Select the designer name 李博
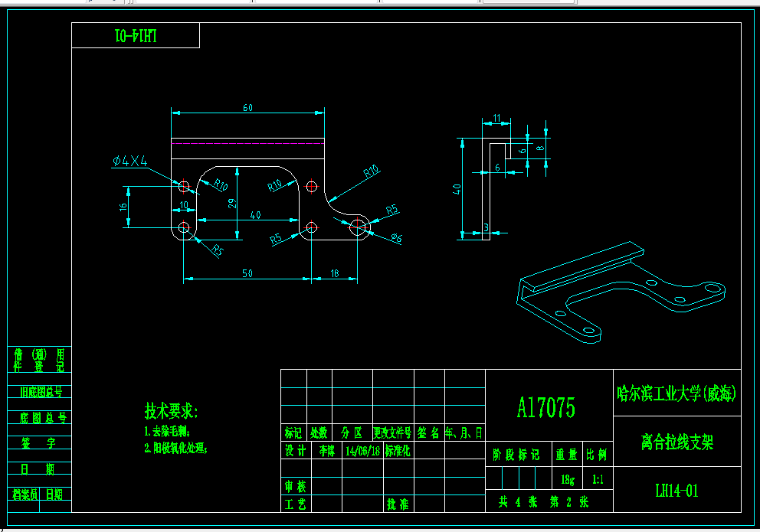Image resolution: width=760 pixels, height=532 pixels. click(326, 451)
